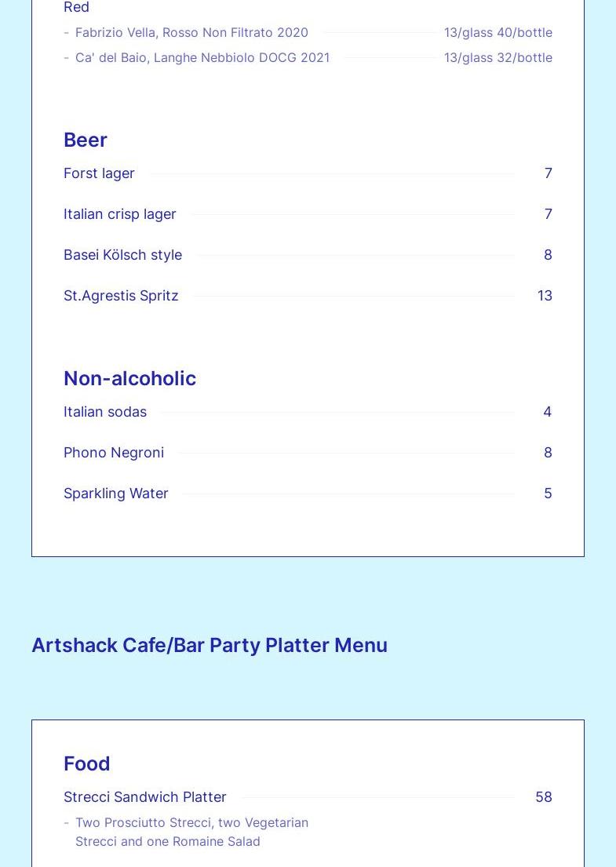Click the Sparkling Water item
Viewport: 616px width, 867px height.
[116, 493]
